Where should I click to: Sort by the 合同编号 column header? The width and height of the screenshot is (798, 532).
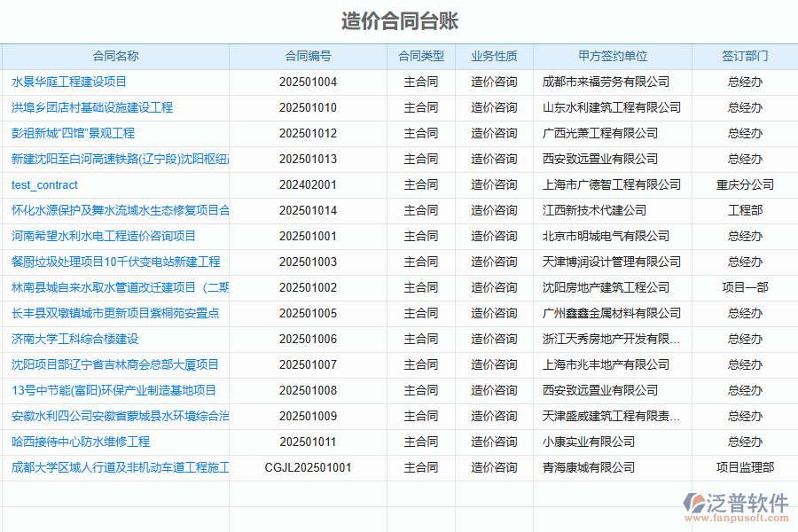click(308, 56)
